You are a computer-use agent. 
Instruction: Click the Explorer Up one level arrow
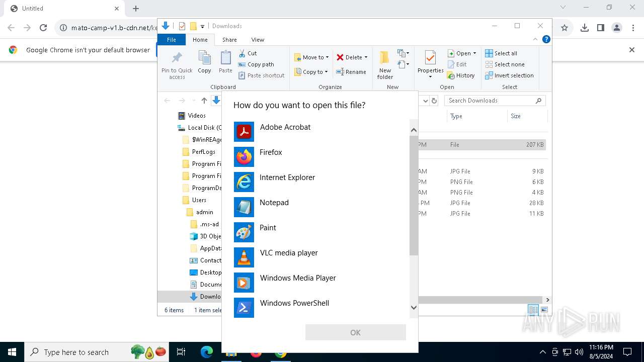coord(204,101)
